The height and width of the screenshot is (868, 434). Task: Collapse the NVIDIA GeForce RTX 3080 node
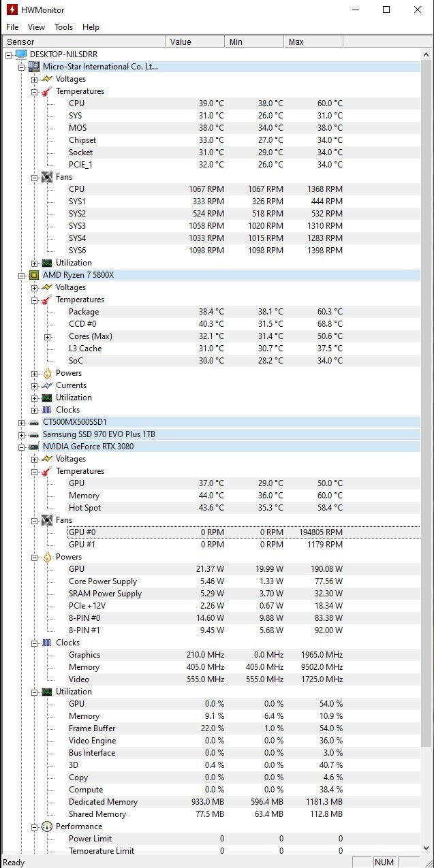pyautogui.click(x=21, y=447)
